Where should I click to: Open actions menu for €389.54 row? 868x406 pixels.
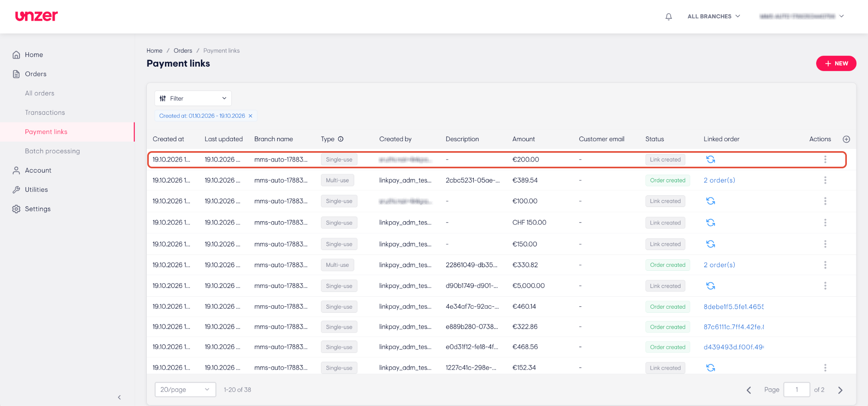[x=825, y=180]
